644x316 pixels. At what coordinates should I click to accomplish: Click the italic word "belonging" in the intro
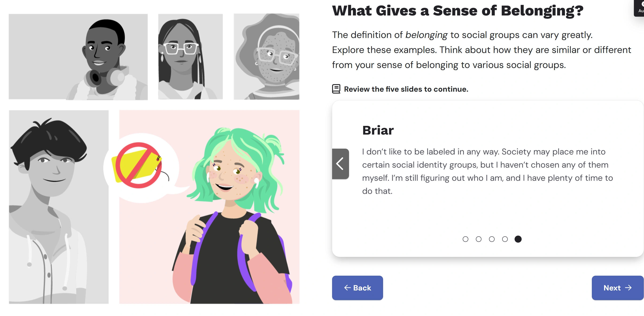426,35
